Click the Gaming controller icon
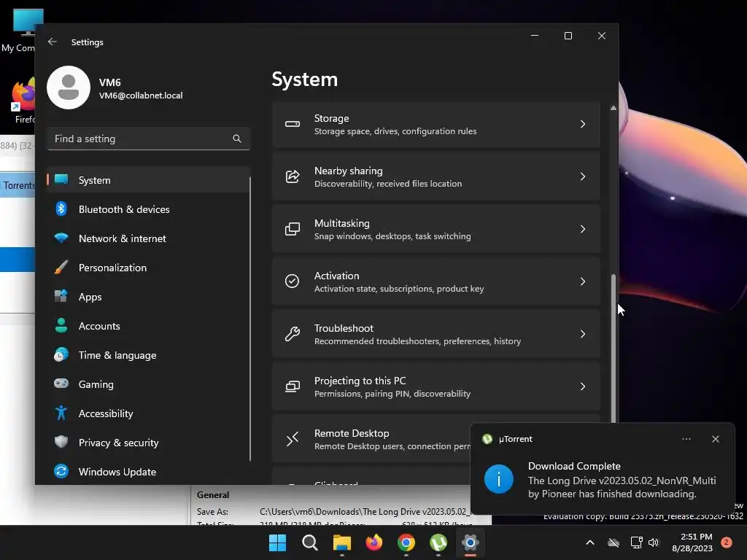Image resolution: width=747 pixels, height=560 pixels. click(x=61, y=384)
